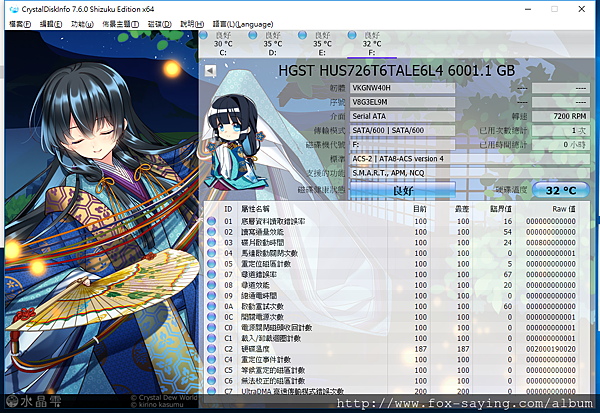Click status icon for attribute 01
Image resolution: width=600 pixels, height=413 pixels.
click(x=211, y=221)
